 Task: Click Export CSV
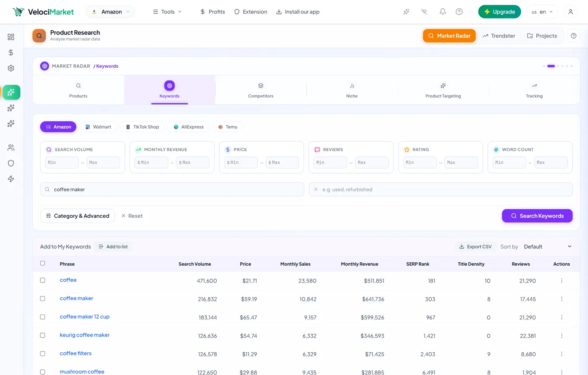(x=475, y=247)
